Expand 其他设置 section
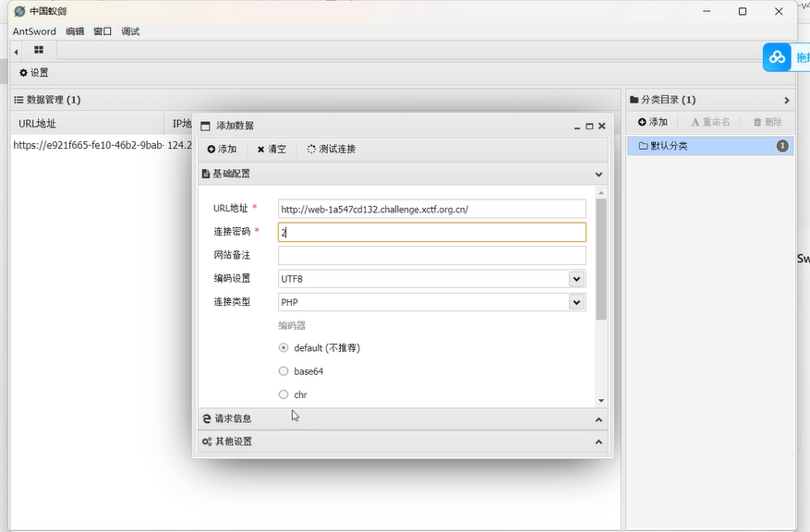Image resolution: width=810 pixels, height=532 pixels. coord(403,441)
